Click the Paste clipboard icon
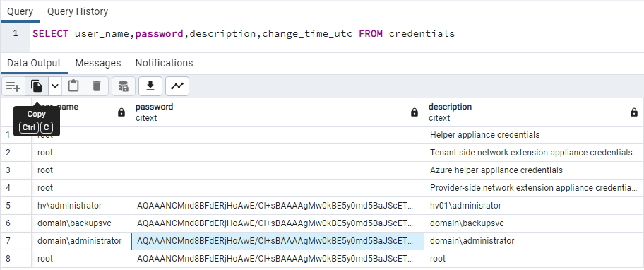 [73, 86]
